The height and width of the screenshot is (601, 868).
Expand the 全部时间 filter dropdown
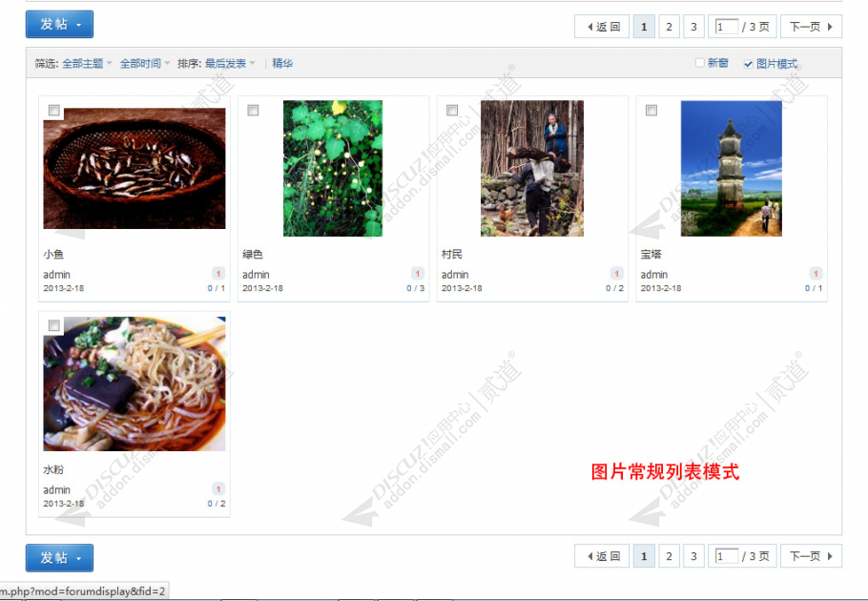pos(145,64)
